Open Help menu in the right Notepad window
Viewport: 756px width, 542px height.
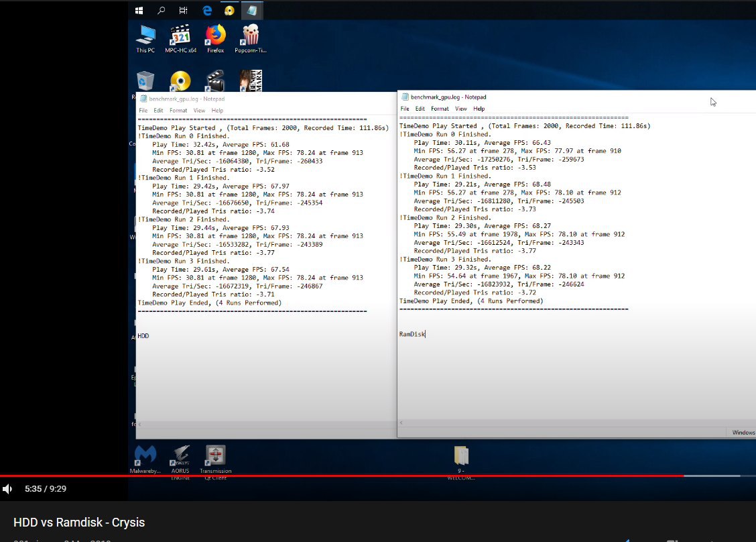point(479,109)
